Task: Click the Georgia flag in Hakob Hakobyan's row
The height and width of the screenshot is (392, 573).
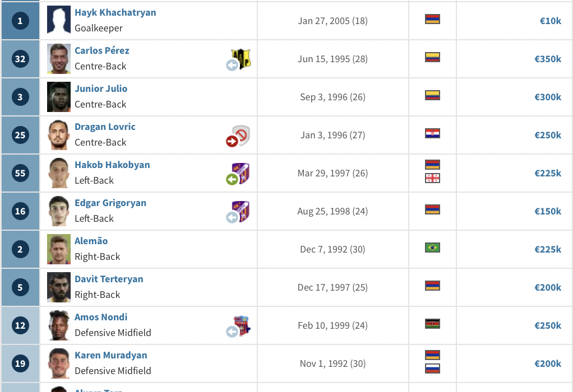Action: coord(432,178)
